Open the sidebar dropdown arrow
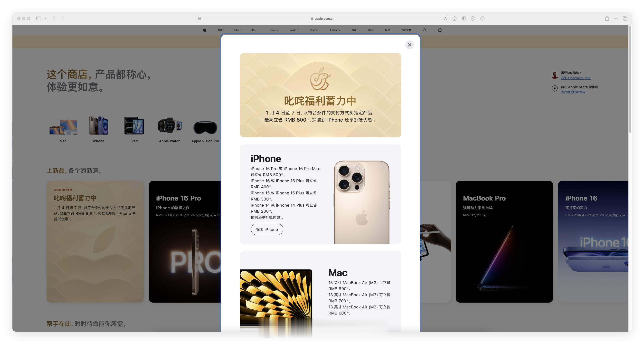 (46, 18)
